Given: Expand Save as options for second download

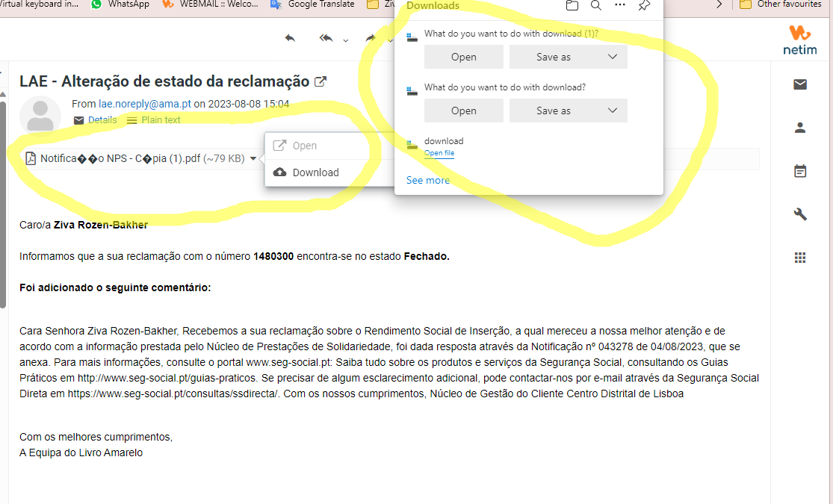Looking at the screenshot, I should coord(613,111).
